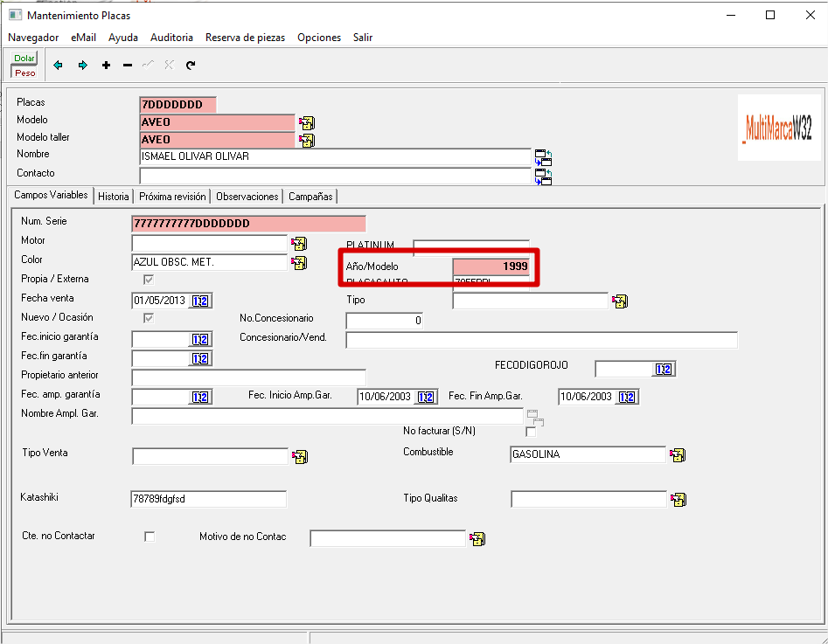The width and height of the screenshot is (828, 644).
Task: Add a new record with plus icon
Action: (x=106, y=65)
